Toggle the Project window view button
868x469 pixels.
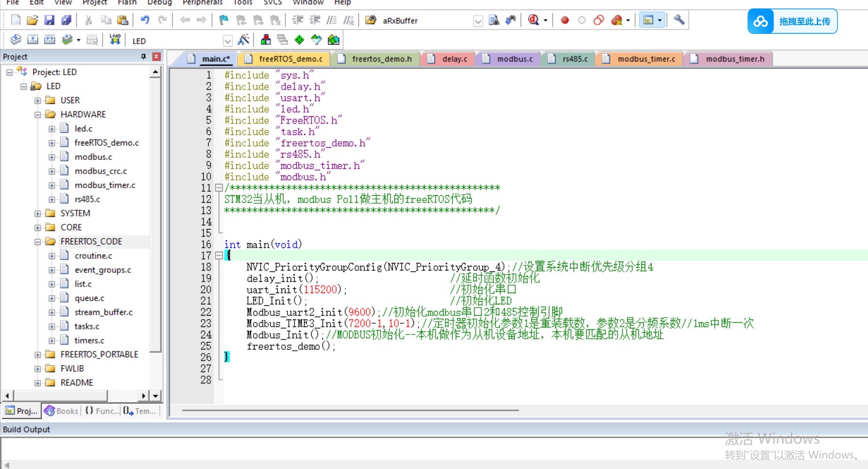[x=648, y=20]
